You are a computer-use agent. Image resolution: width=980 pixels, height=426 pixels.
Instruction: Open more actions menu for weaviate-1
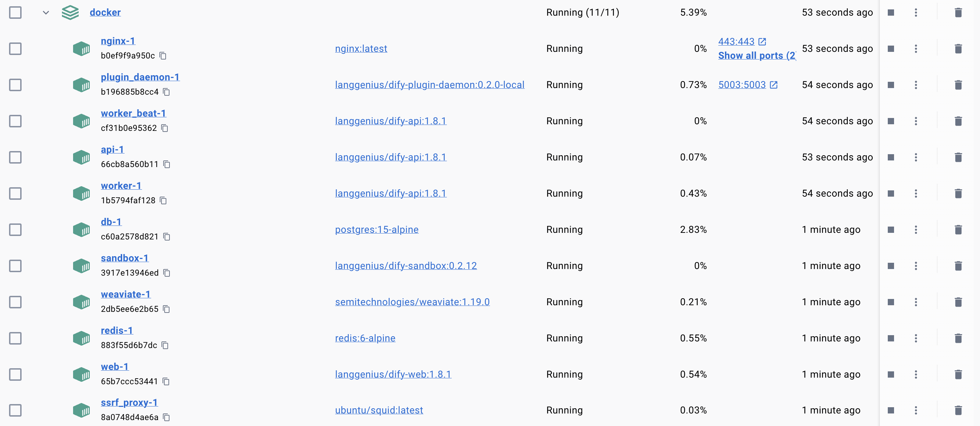point(916,302)
